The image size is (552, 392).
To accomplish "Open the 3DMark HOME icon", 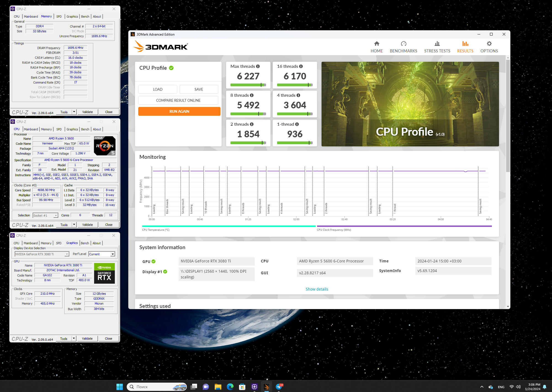I will coord(376,44).
